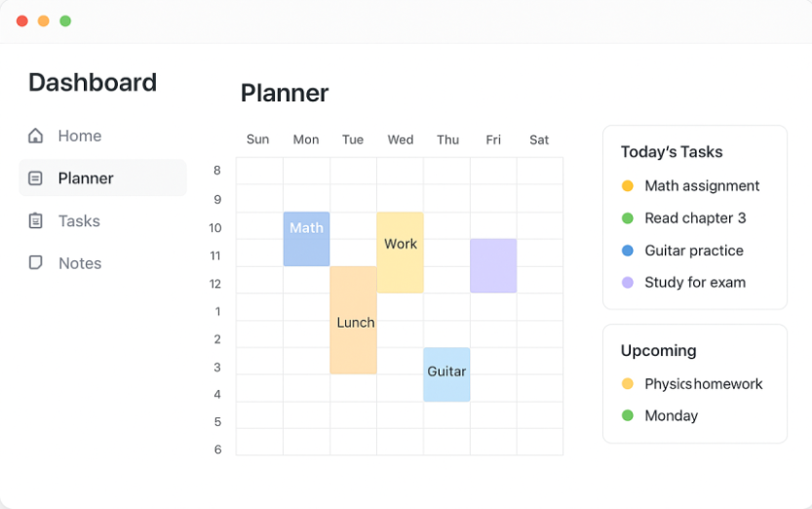Viewport: 812px width, 509px height.
Task: Click the Tasks clipboard icon
Action: click(36, 221)
